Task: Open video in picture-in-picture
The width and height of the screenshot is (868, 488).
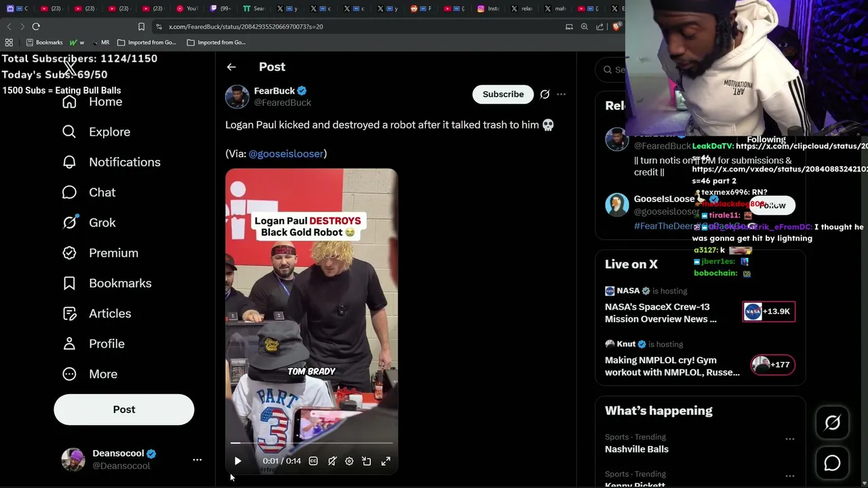Action: click(x=367, y=461)
